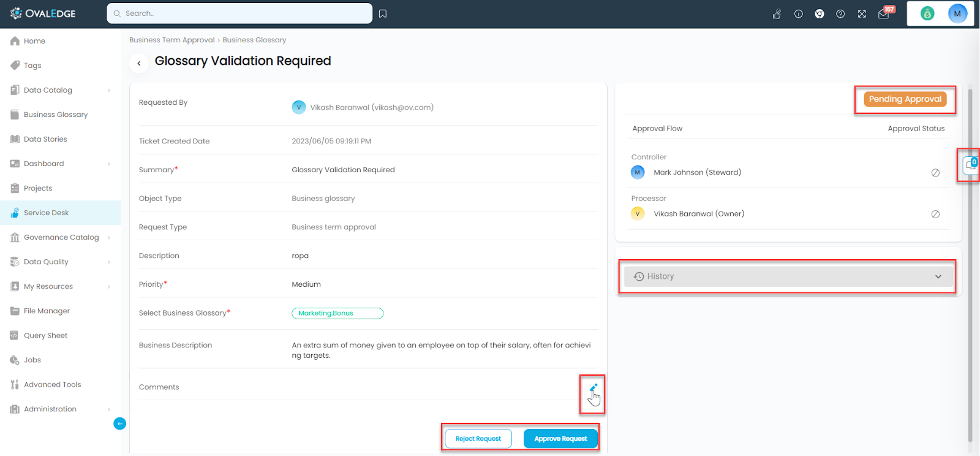Open the help question mark icon

pyautogui.click(x=840, y=13)
